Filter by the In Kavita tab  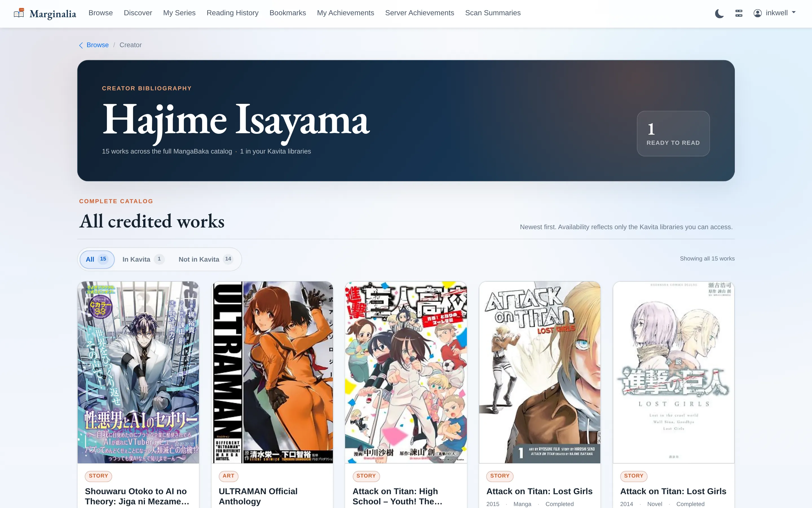click(143, 259)
